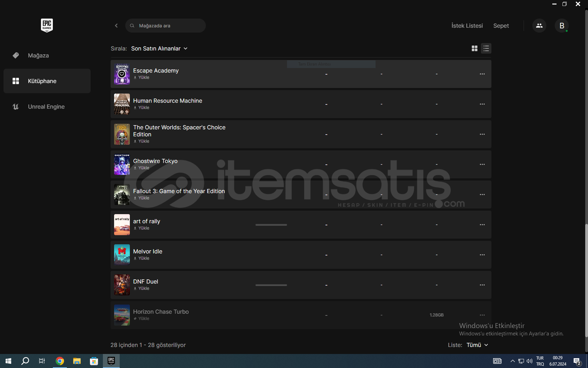Click the library vertical scrollbar

586,280
